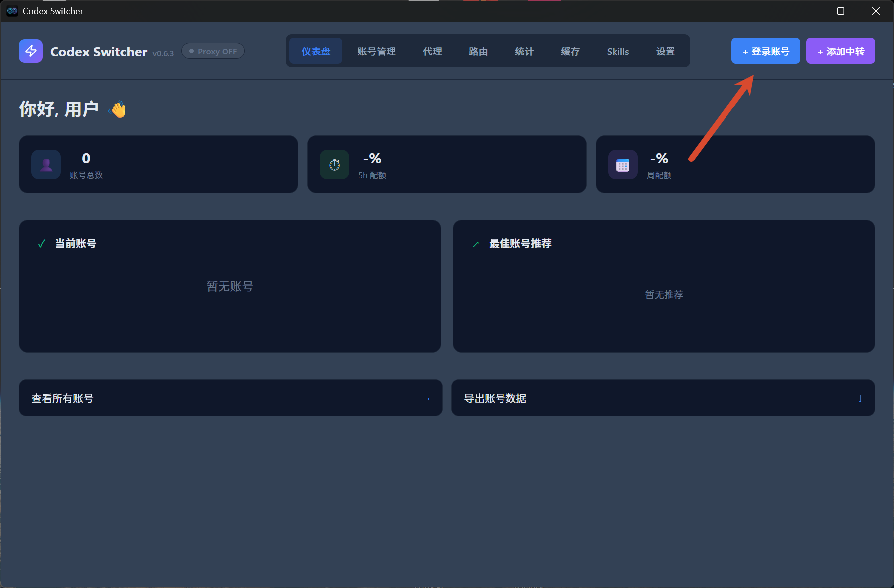Click the download arrow on 导出账号数据
The image size is (894, 588).
coord(860,399)
